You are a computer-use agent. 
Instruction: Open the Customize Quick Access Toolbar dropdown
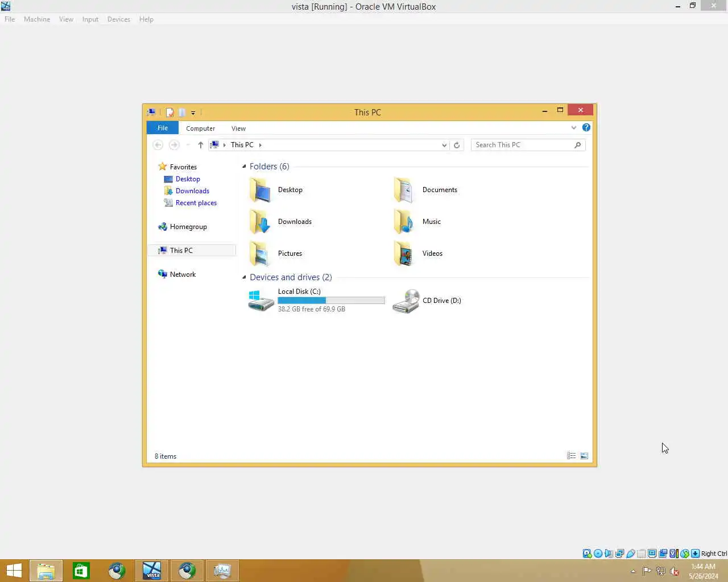[x=193, y=113]
